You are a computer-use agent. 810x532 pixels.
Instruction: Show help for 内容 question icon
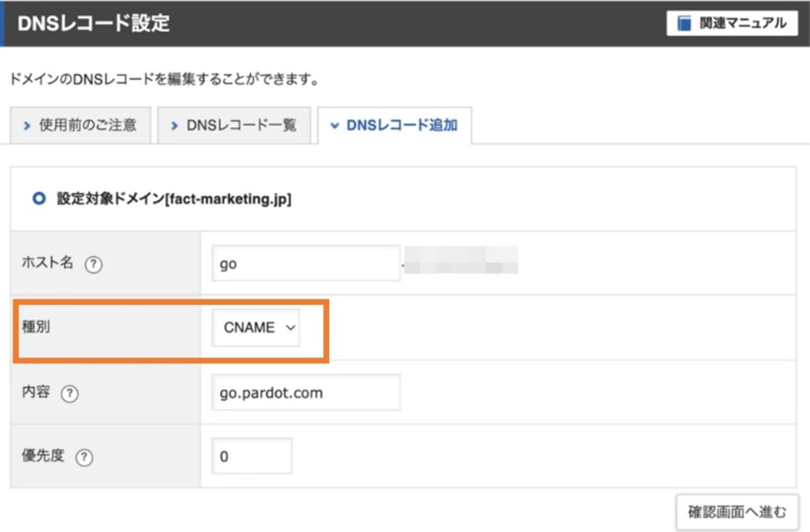pos(70,394)
